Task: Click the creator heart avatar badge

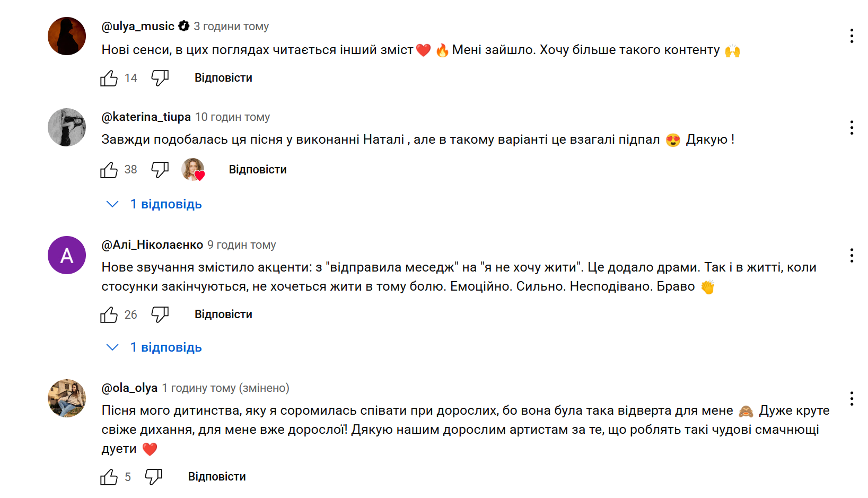Action: [x=193, y=170]
